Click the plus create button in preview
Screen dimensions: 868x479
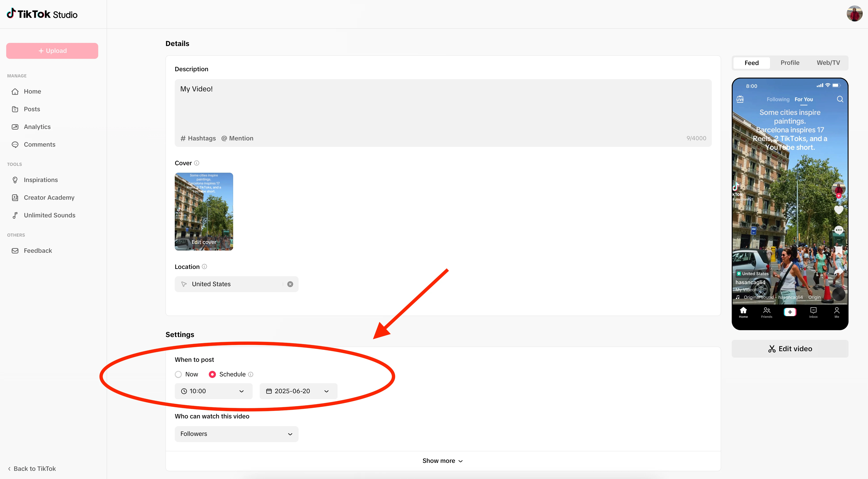790,312
